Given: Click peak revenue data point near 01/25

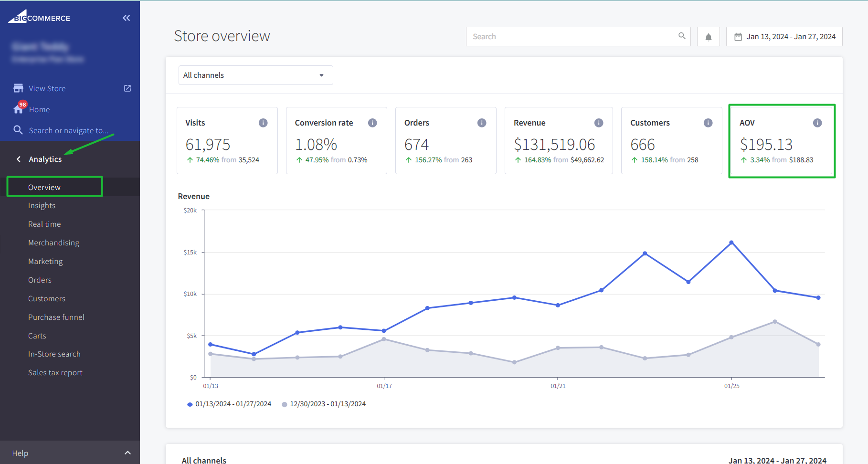Looking at the screenshot, I should click(x=731, y=243).
